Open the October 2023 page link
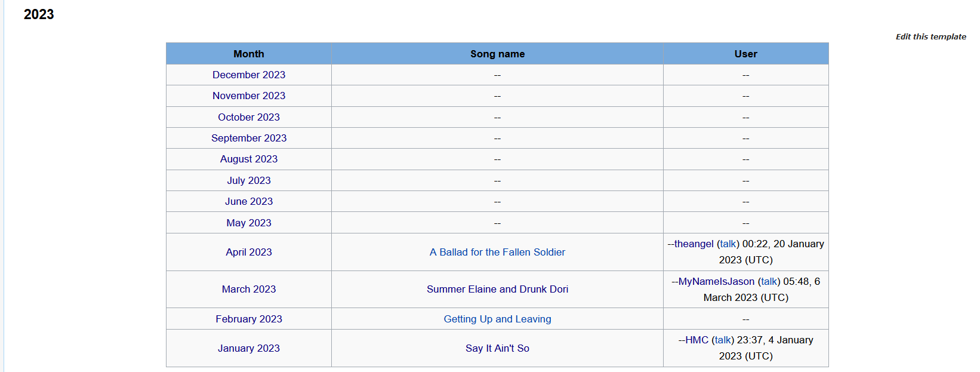The image size is (980, 372). point(249,117)
